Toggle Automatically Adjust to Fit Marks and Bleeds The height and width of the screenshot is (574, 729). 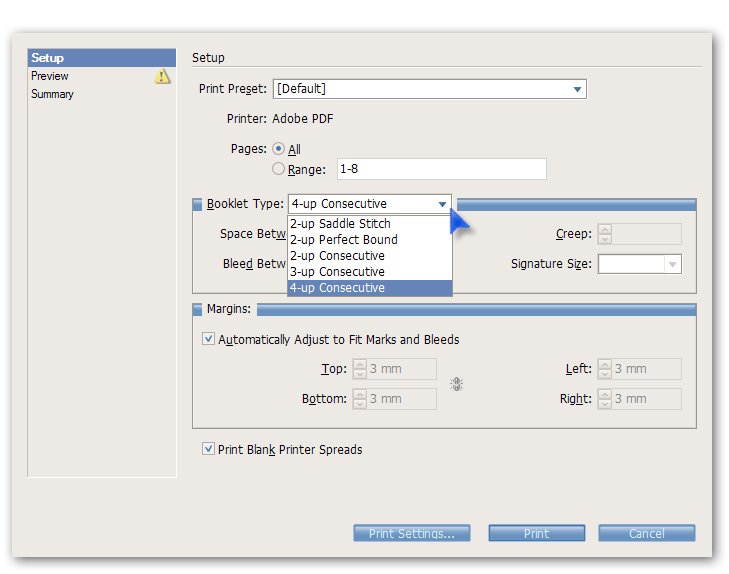click(208, 339)
